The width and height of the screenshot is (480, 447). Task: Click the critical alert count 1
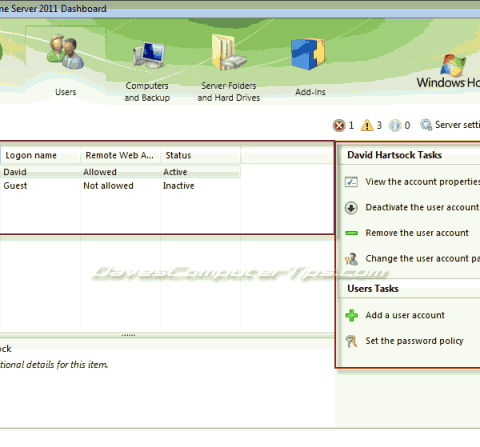pyautogui.click(x=351, y=125)
